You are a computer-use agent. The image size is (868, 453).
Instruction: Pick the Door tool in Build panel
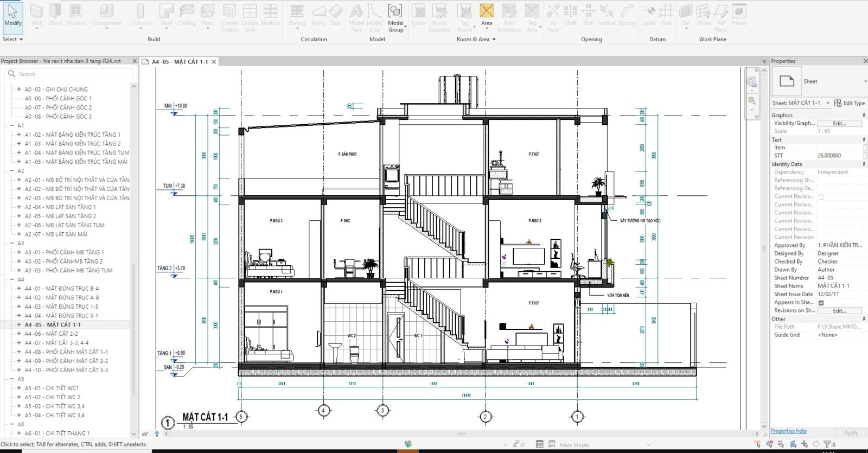click(x=55, y=15)
